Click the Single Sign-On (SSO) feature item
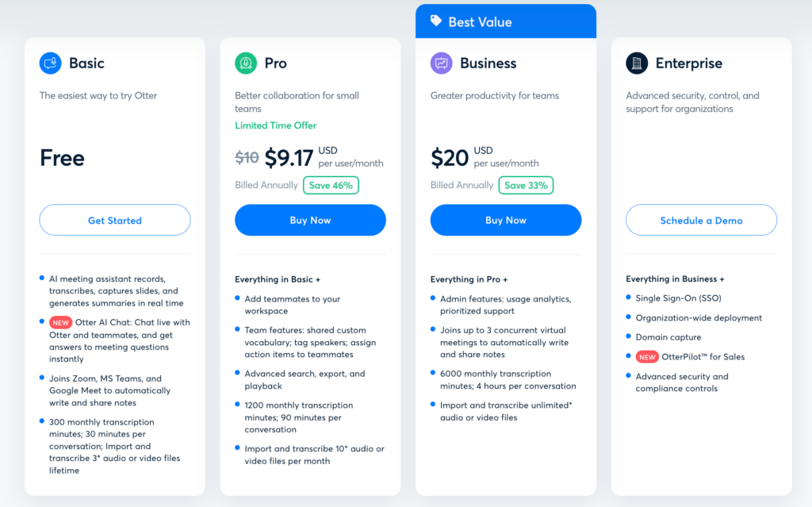Image resolution: width=812 pixels, height=507 pixels. (x=678, y=298)
